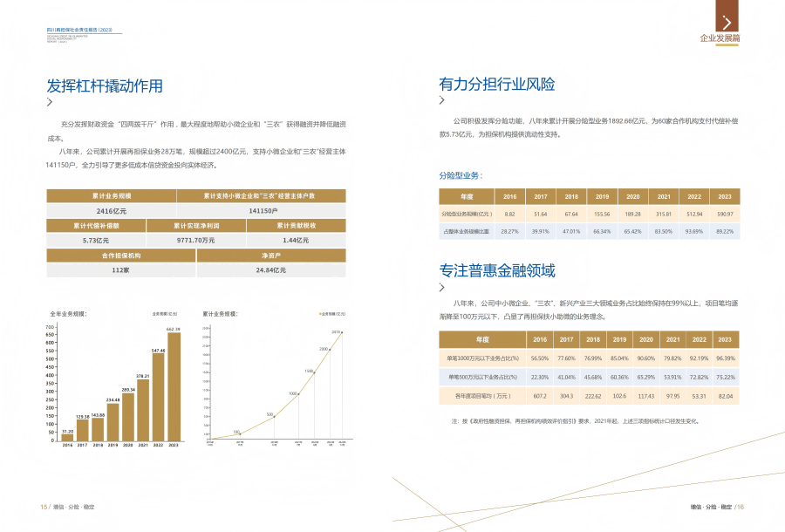Viewport: 785px width, 532px height.
Task: Click the 发挥杠杆撬动作用 heading
Action: click(105, 85)
